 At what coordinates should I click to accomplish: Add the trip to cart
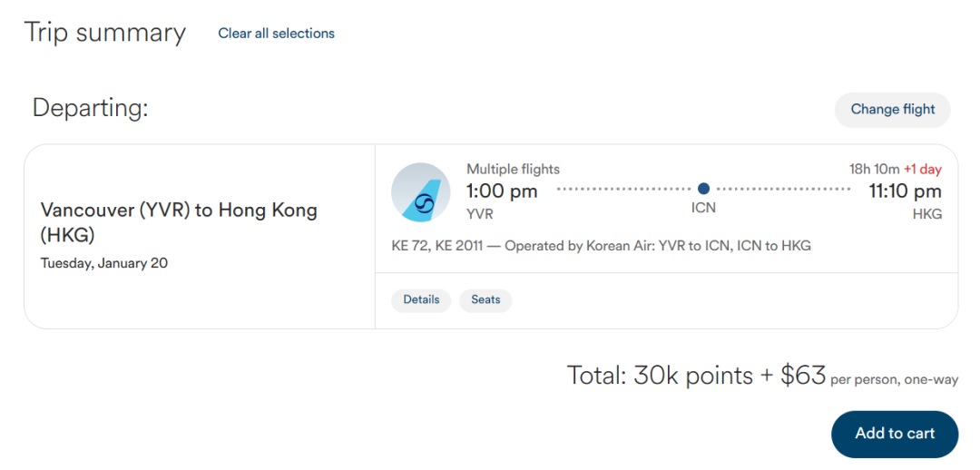click(x=894, y=434)
